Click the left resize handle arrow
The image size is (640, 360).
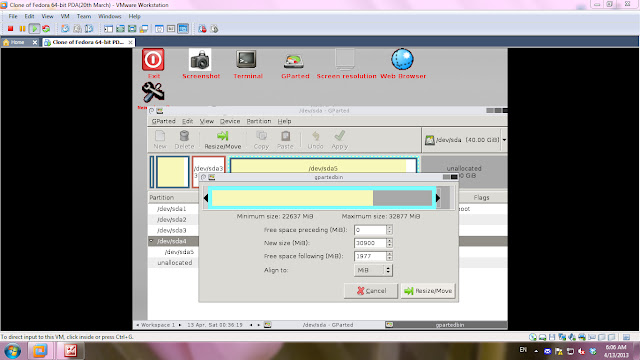206,198
